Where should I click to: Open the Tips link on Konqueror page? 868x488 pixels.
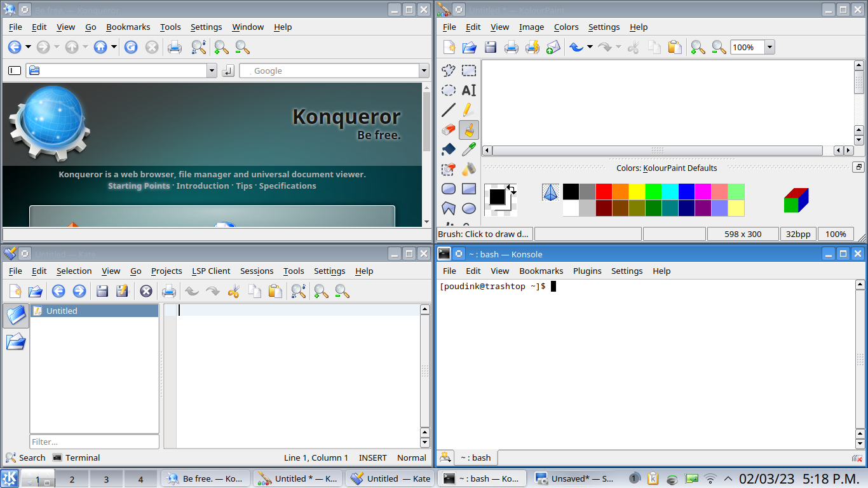pyautogui.click(x=244, y=186)
